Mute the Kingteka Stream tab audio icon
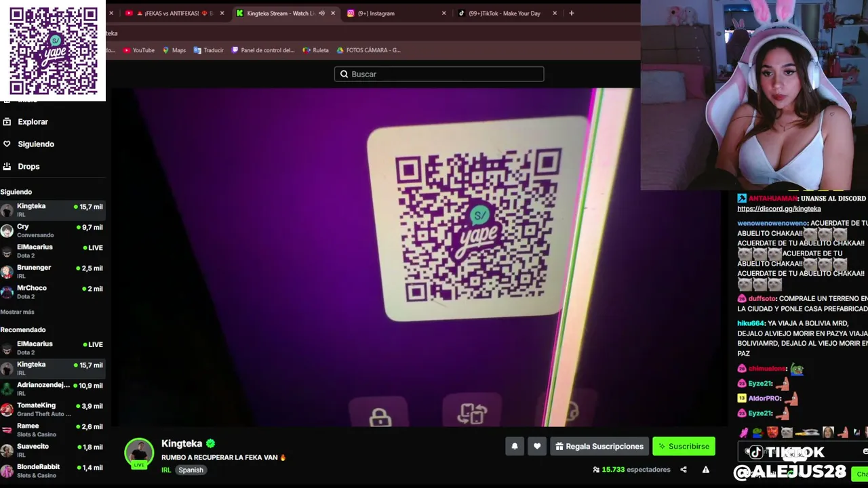 pos(321,13)
